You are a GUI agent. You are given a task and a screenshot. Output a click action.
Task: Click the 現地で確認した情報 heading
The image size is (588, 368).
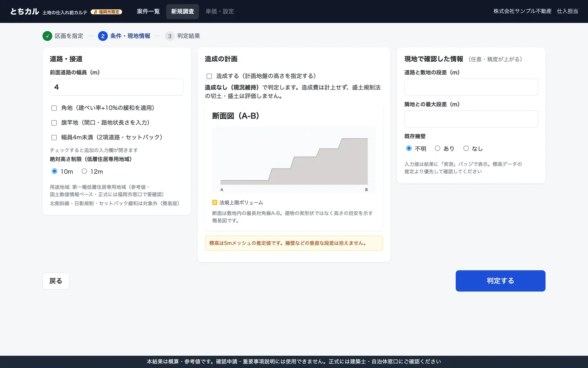point(434,59)
